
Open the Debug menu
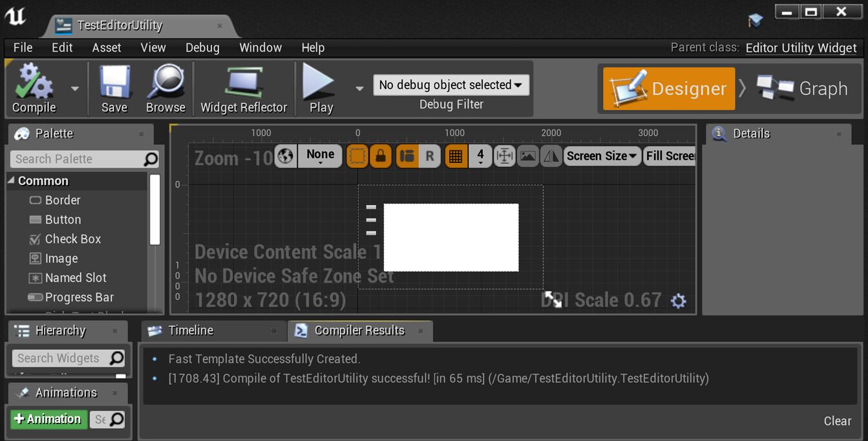(x=202, y=47)
